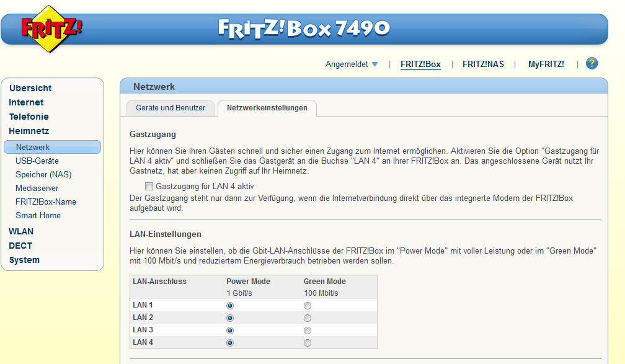Expand the Angemeldet dropdown arrow

[375, 64]
